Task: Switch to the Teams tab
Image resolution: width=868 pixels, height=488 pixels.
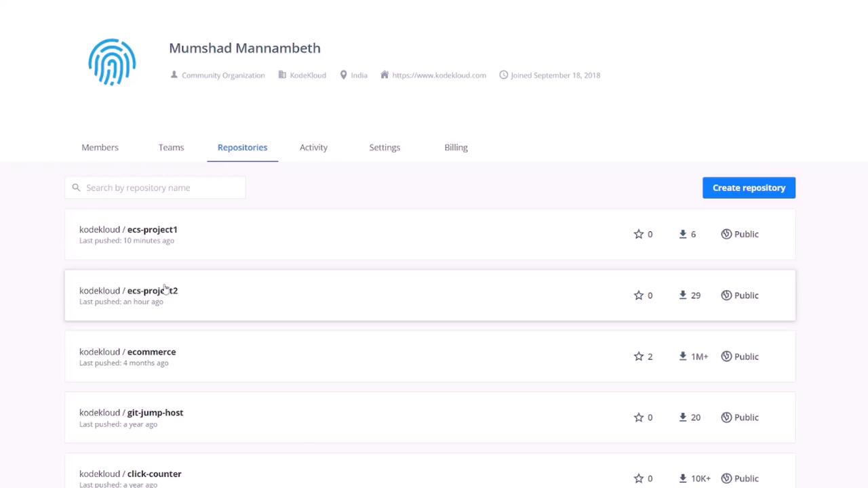Action: coord(171,147)
